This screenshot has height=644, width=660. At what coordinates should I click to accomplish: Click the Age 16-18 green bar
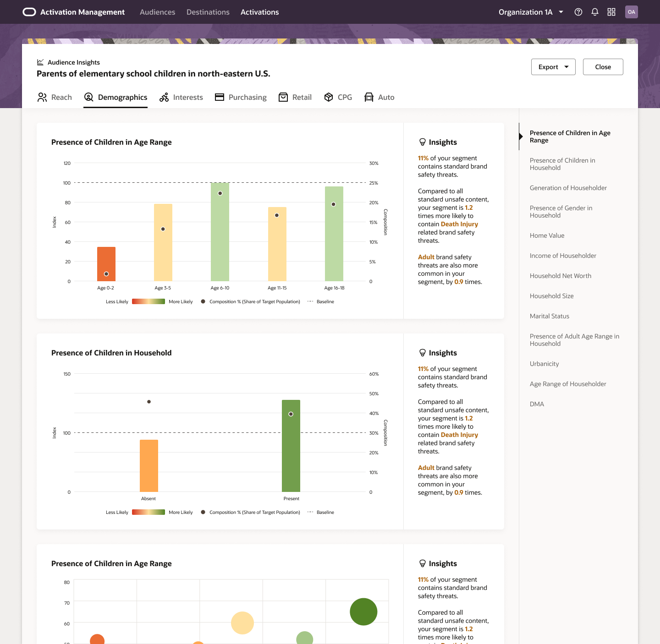tap(334, 234)
